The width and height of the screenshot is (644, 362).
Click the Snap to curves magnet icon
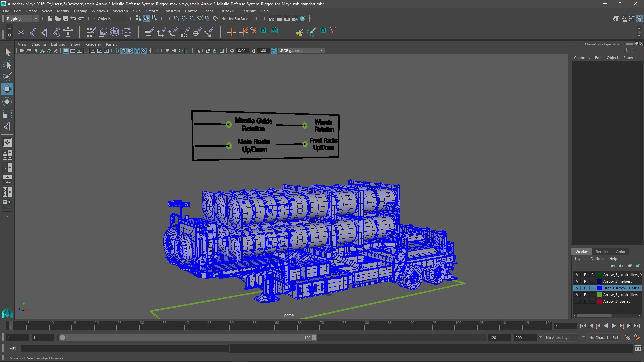point(184,19)
